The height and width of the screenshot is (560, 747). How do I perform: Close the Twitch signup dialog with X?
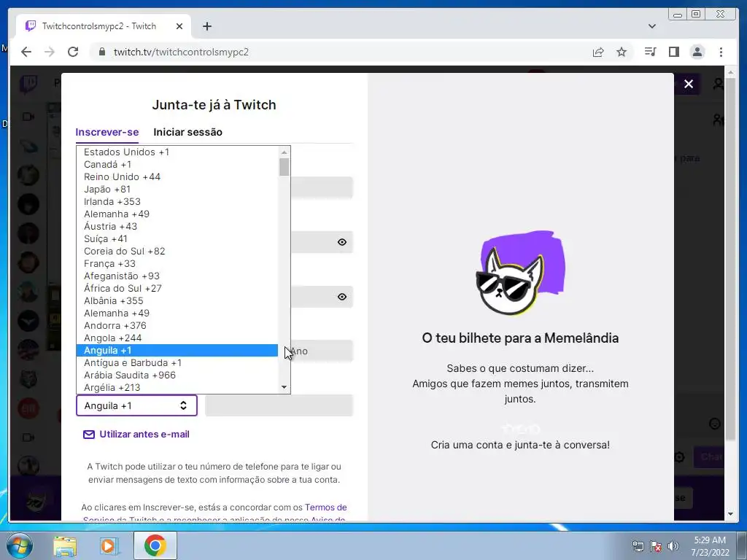pyautogui.click(x=689, y=85)
